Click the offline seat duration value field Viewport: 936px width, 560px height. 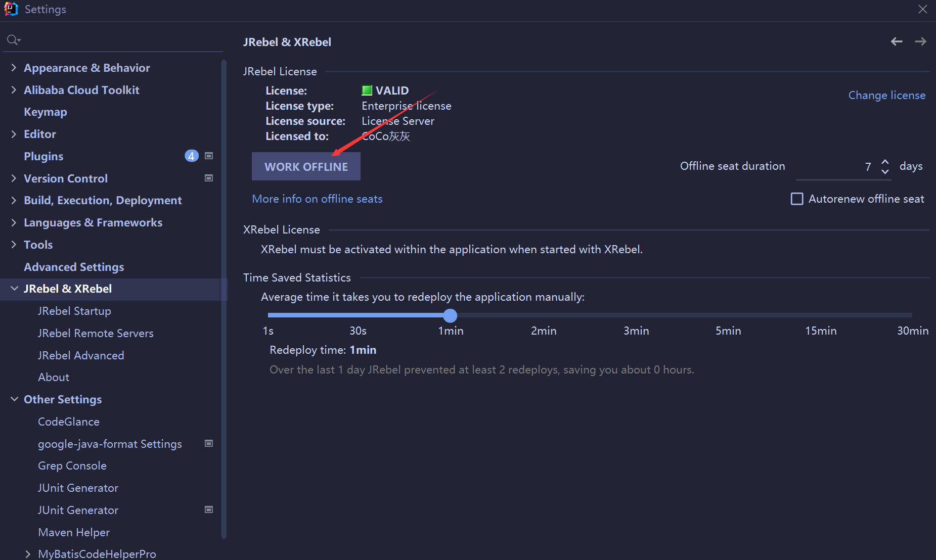(x=836, y=166)
